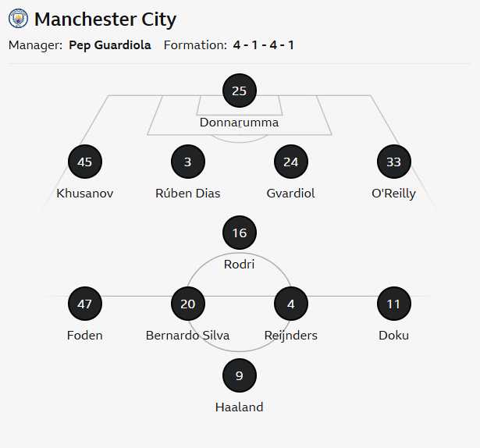
Task: Click the Manchester City club crest
Action: 18,19
